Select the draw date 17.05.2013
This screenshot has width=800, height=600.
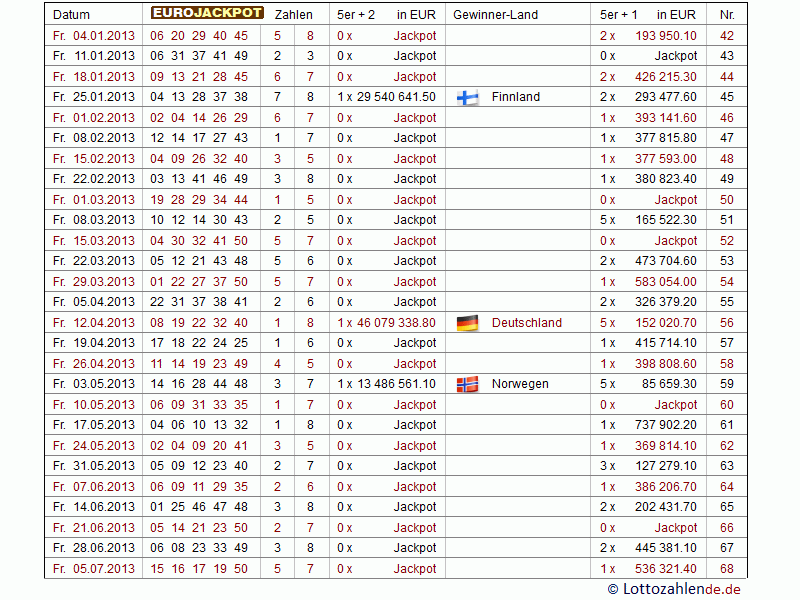coord(104,425)
